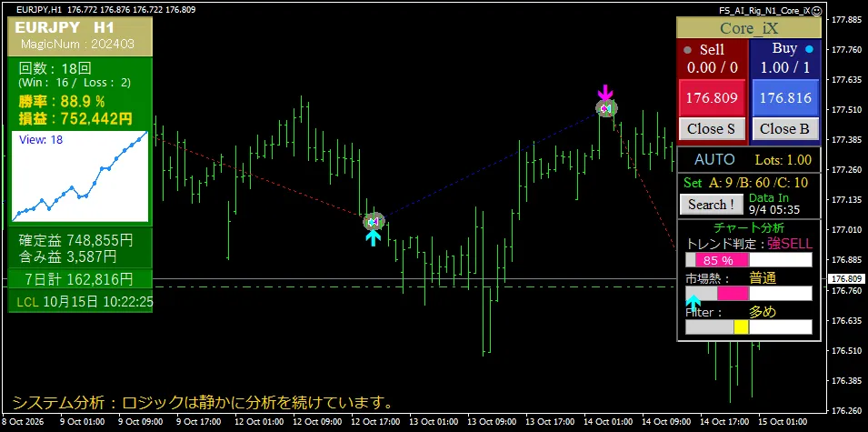868x432 pixels.
Task: Click the Sell 0.00 / 0 position count
Action: 713,67
